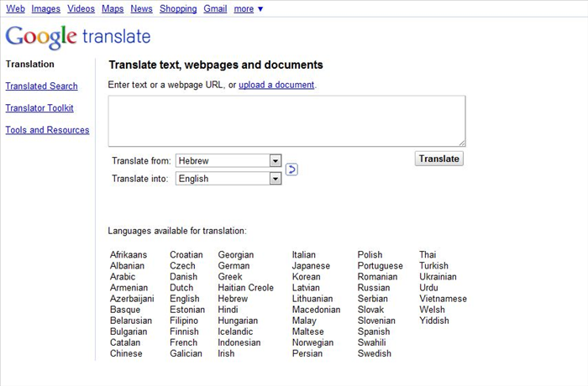
Task: Open the Images link
Action: [x=45, y=8]
